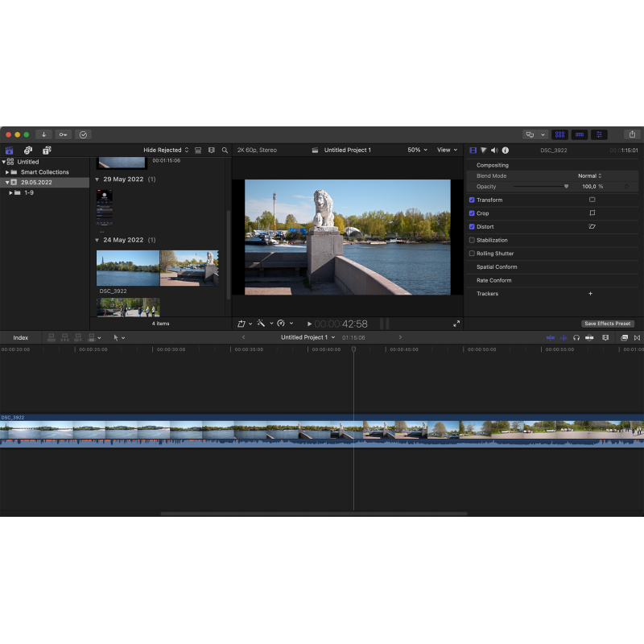This screenshot has height=644, width=644.
Task: Open the Share export icon
Action: point(632,134)
